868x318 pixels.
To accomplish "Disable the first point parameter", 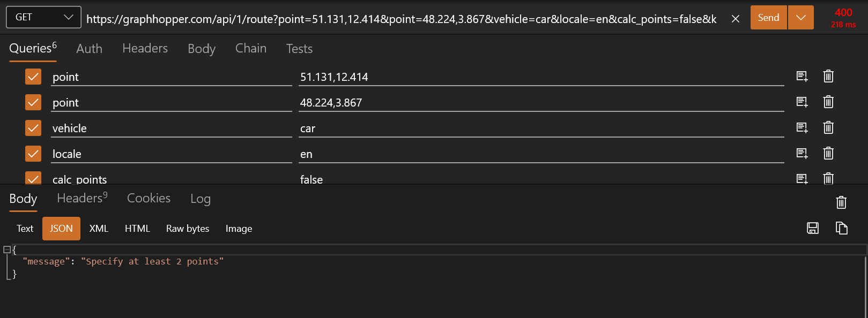I will point(33,77).
